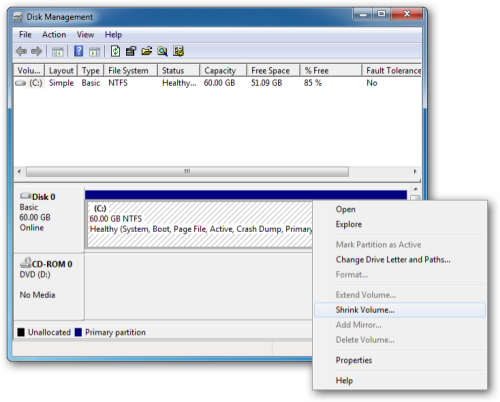Click Properties in the context menu
The width and height of the screenshot is (500, 402).
(354, 360)
